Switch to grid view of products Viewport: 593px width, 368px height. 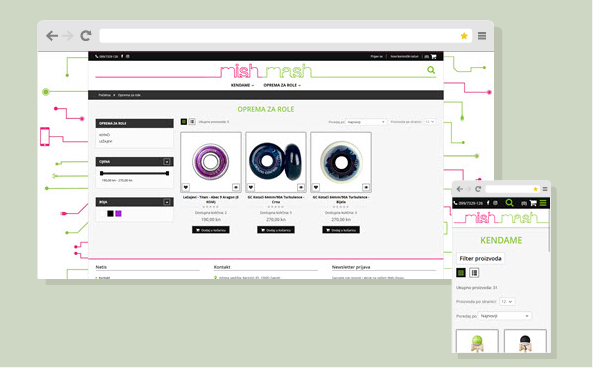pos(184,121)
